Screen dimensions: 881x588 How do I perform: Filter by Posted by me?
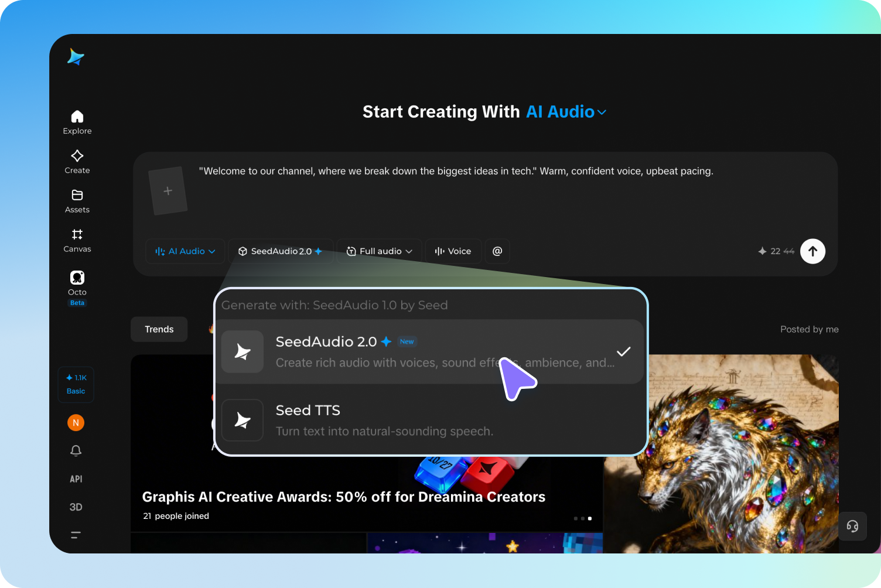810,329
